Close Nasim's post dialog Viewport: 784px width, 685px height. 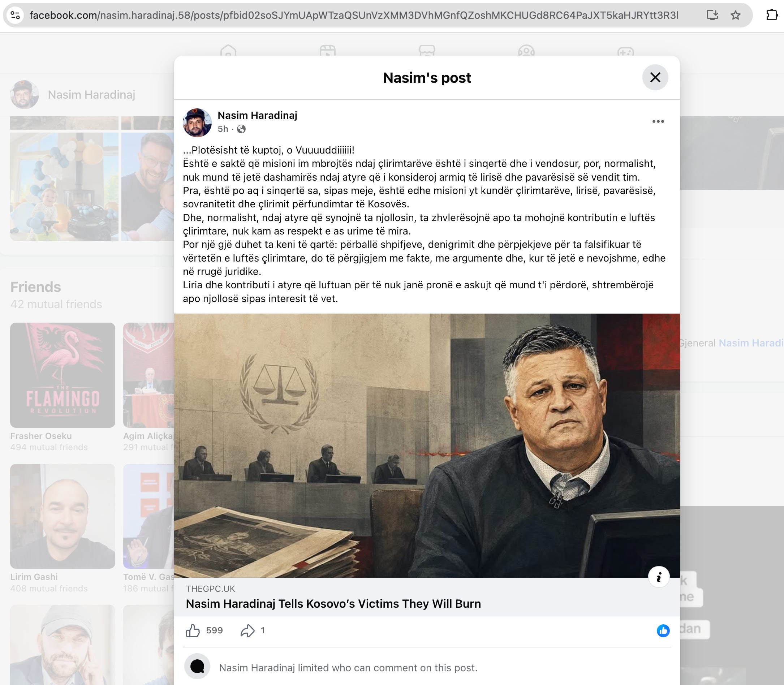pos(655,78)
